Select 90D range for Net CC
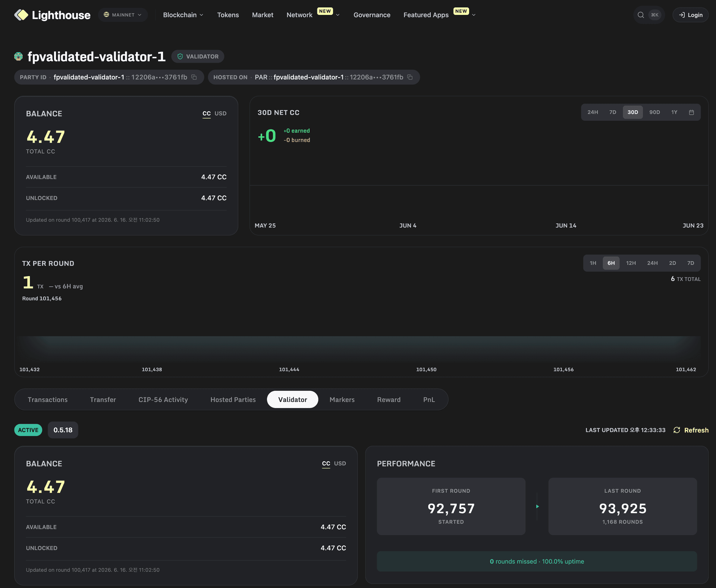 click(654, 112)
